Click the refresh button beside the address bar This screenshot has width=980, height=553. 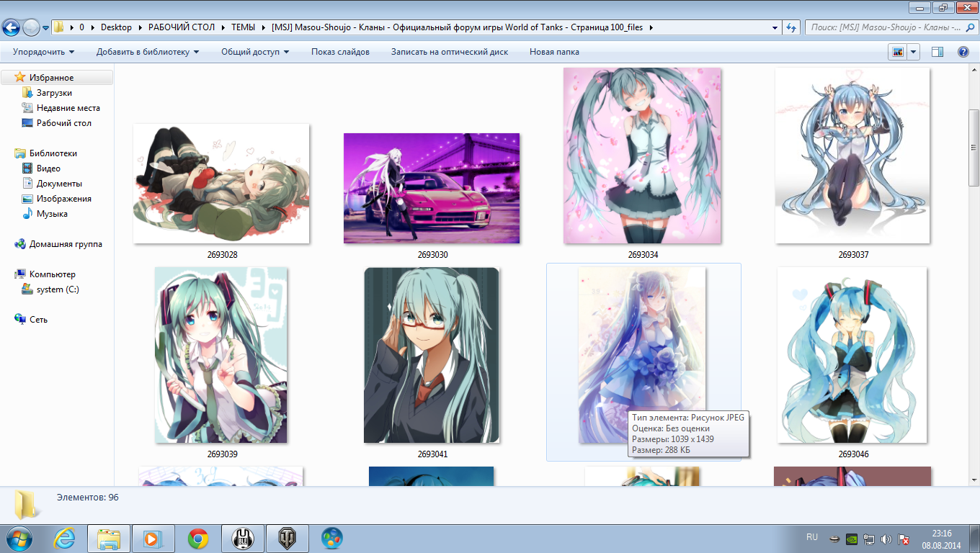click(791, 27)
